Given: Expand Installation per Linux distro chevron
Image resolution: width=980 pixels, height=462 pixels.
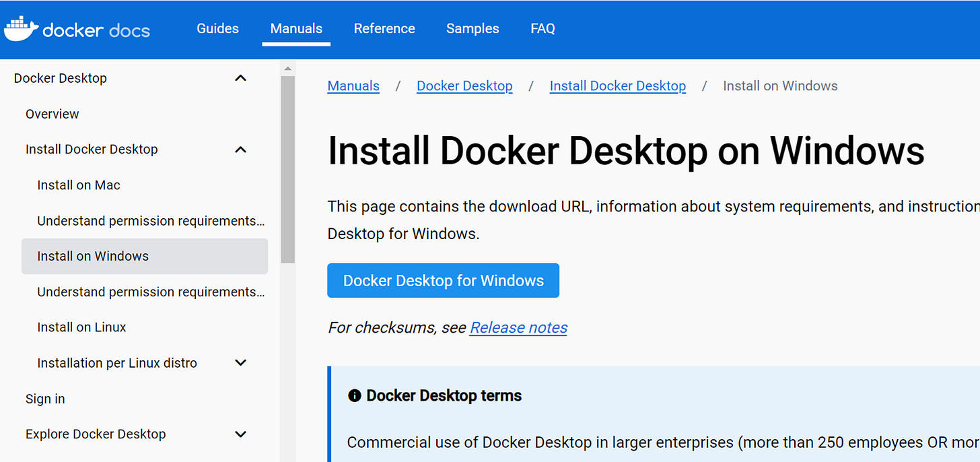Looking at the screenshot, I should click(240, 363).
